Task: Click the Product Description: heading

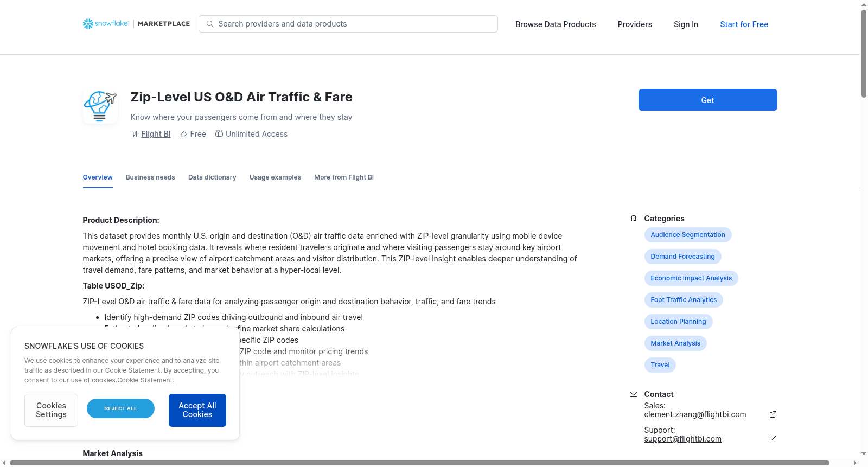Action: click(x=121, y=220)
